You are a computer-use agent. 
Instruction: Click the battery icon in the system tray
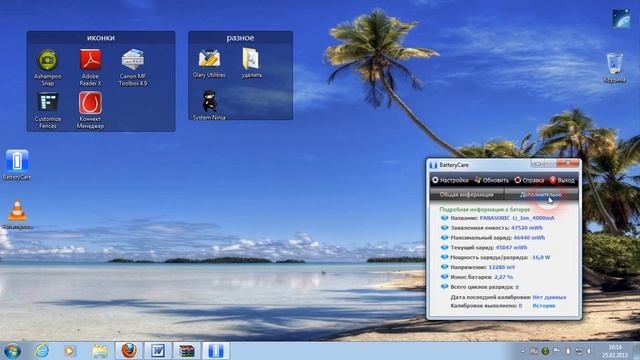(x=567, y=351)
